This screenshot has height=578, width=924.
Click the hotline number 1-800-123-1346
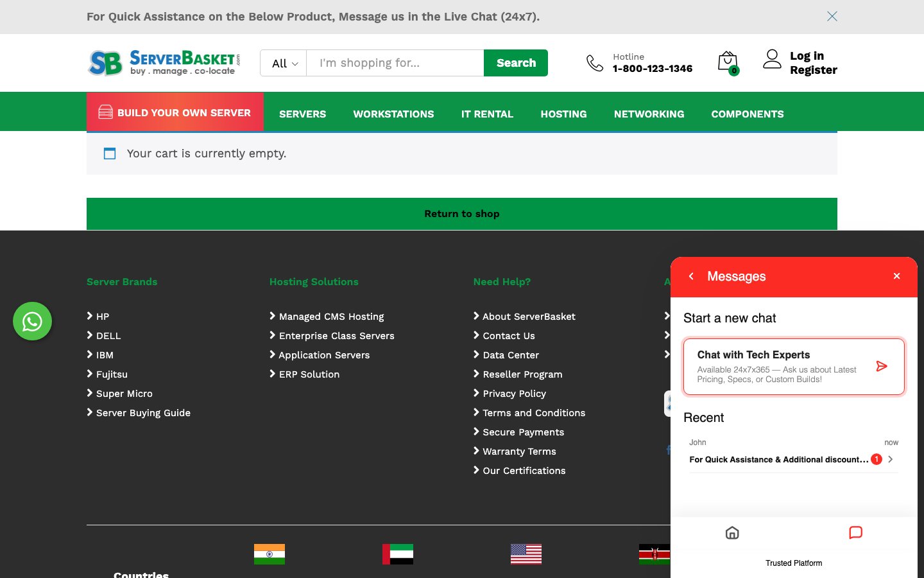click(x=653, y=69)
